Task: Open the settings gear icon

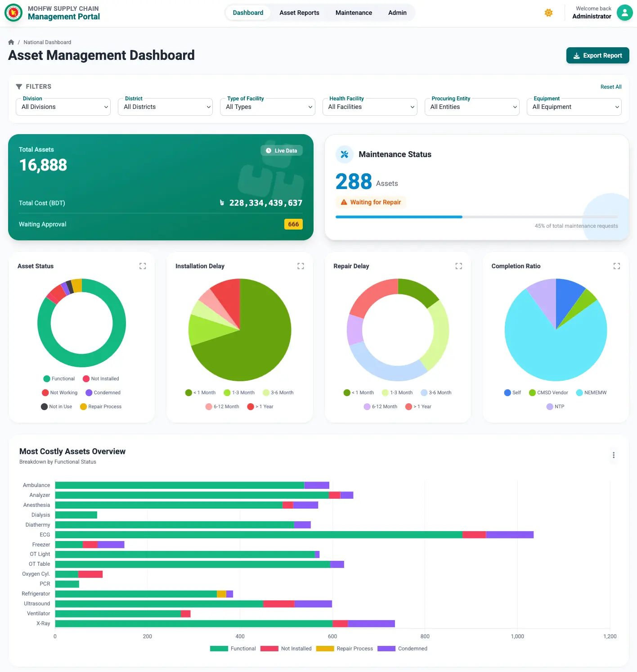Action: (x=548, y=13)
